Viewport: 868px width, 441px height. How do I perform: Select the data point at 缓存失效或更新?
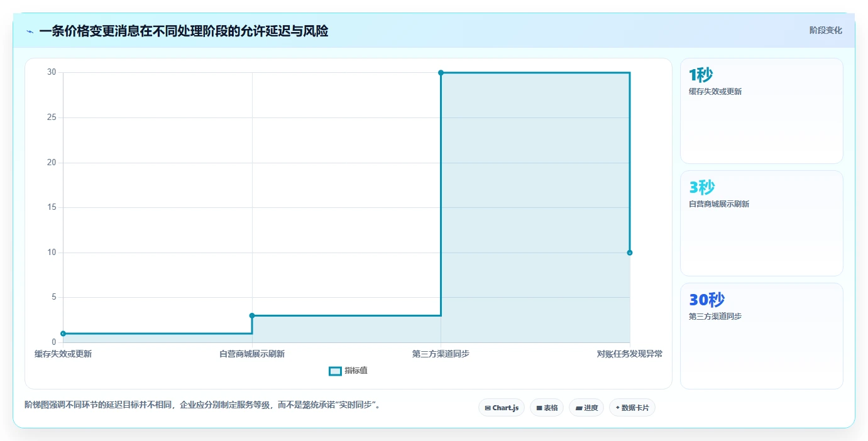pyautogui.click(x=63, y=334)
